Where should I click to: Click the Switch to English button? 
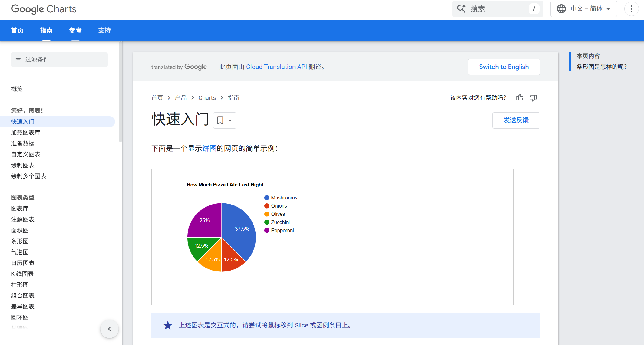tap(504, 67)
